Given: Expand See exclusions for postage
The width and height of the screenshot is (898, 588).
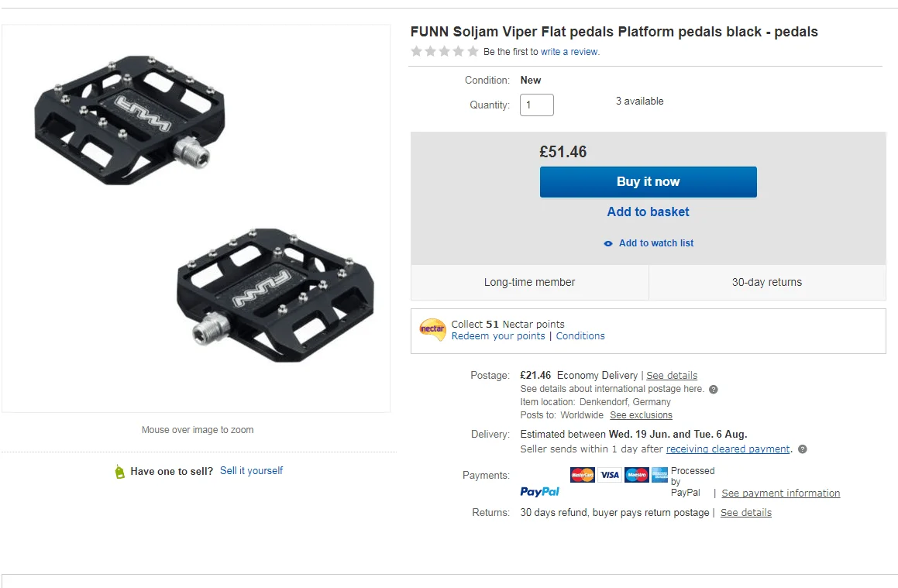Looking at the screenshot, I should point(641,415).
